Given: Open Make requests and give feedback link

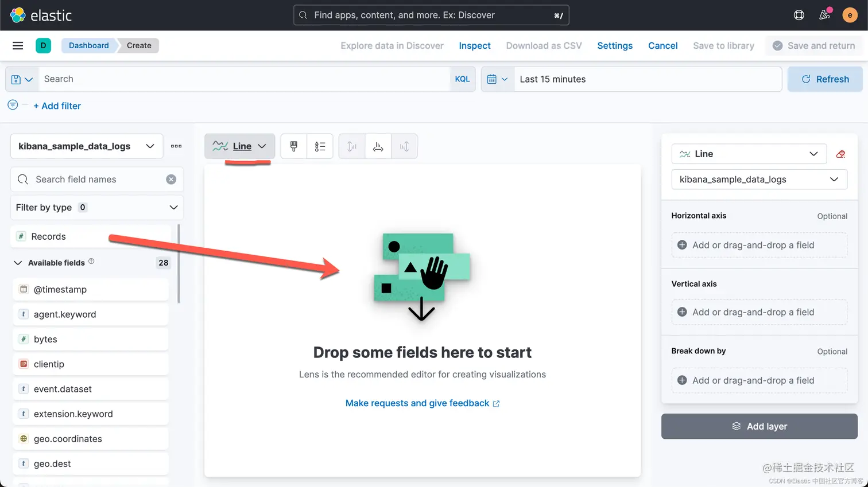Looking at the screenshot, I should tap(423, 403).
